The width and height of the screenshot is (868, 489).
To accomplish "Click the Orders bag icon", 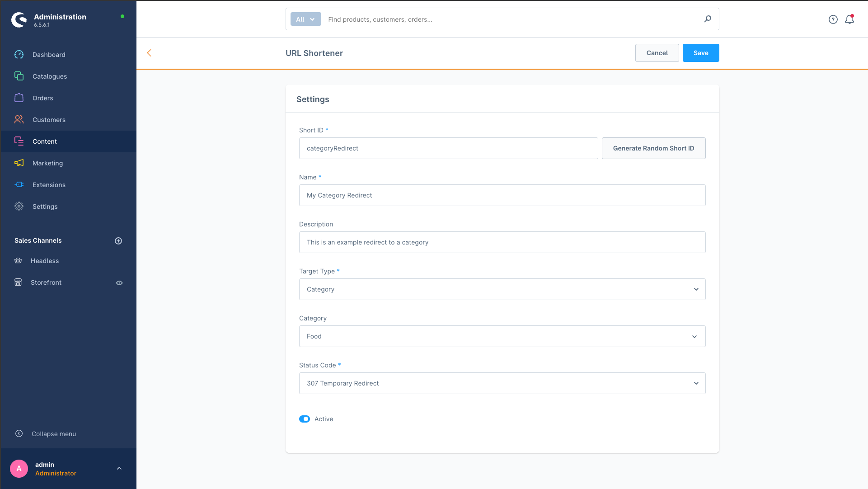I will point(19,98).
